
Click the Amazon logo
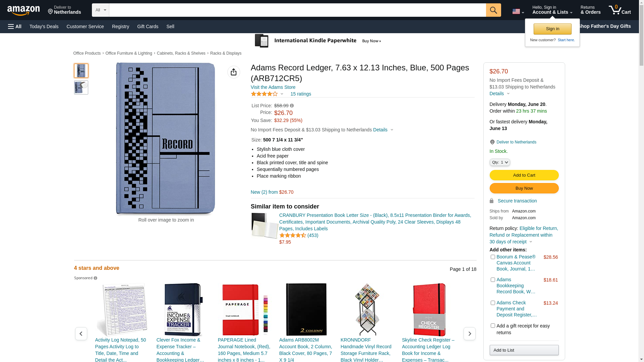point(23,11)
